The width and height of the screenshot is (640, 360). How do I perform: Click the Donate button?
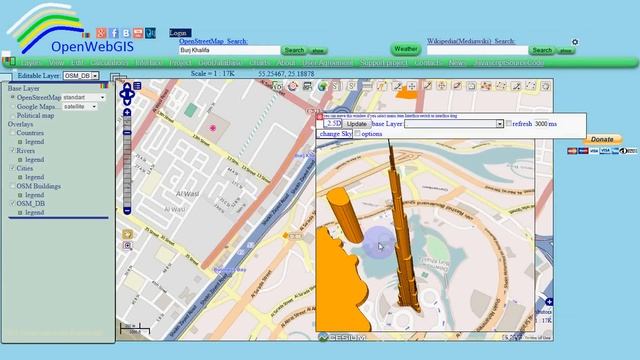point(602,139)
